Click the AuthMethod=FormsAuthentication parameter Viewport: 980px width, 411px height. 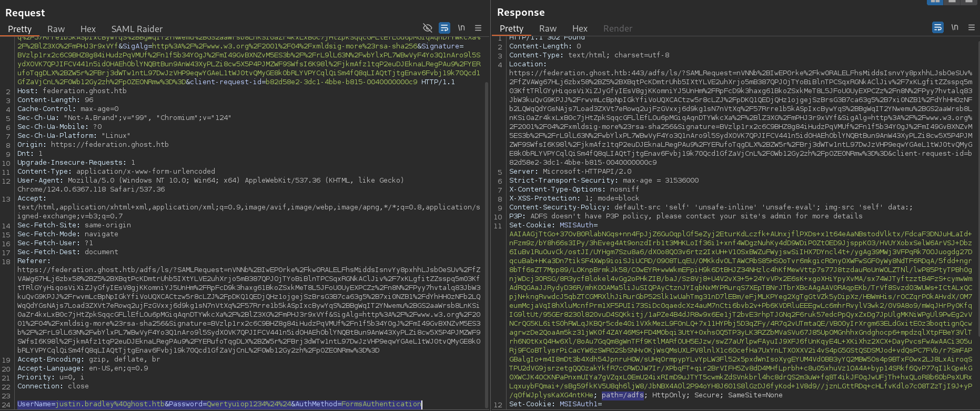tap(358, 404)
